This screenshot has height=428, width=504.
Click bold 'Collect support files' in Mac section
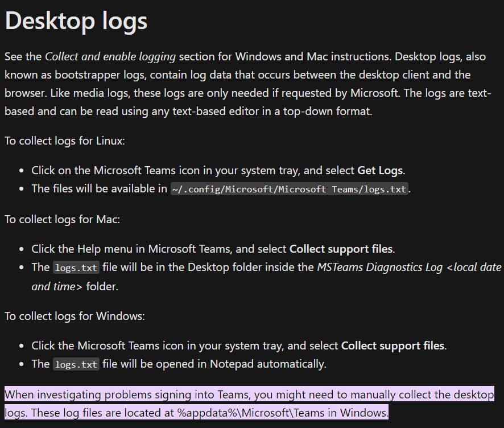pyautogui.click(x=341, y=249)
